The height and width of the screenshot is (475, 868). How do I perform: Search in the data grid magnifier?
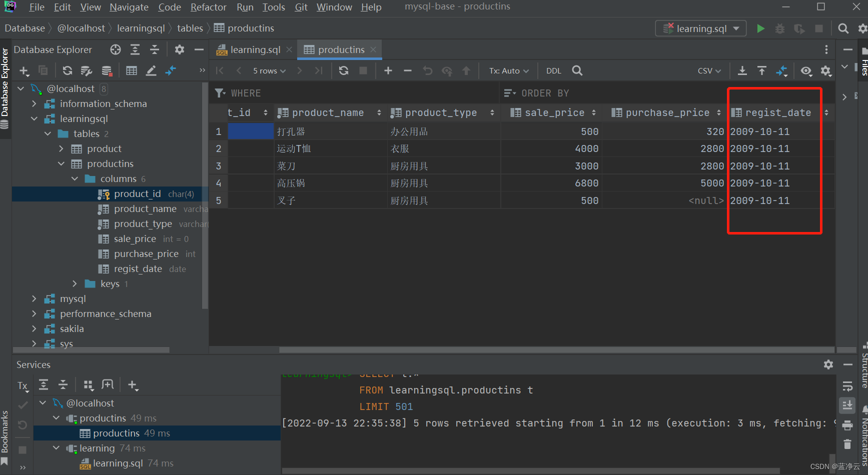(577, 70)
